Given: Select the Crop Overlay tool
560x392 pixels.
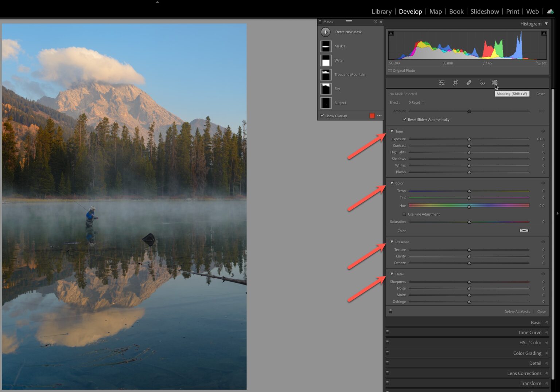Looking at the screenshot, I should pos(455,83).
